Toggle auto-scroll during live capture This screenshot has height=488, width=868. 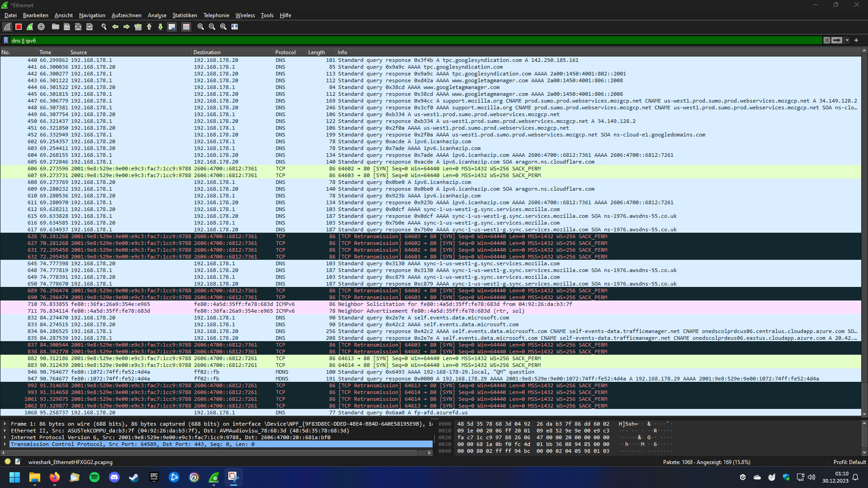coord(172,27)
